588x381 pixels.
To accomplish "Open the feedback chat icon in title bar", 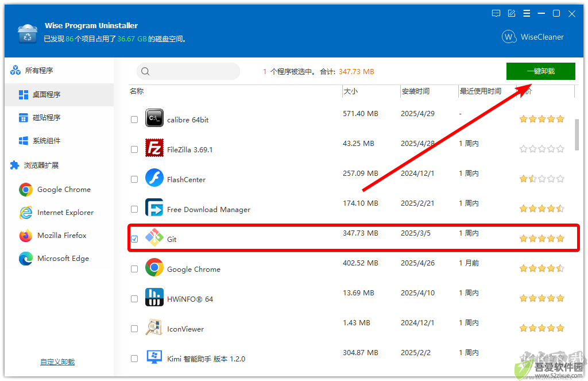I will click(x=496, y=14).
